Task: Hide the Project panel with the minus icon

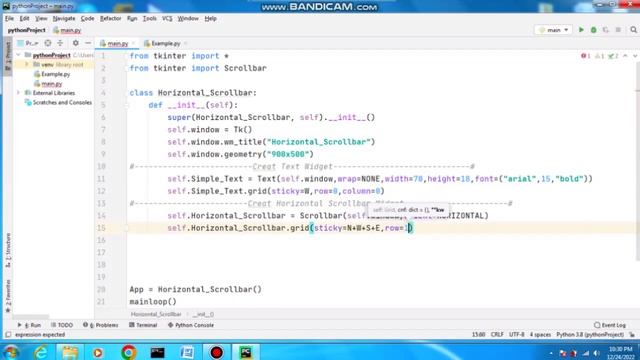Action: pyautogui.click(x=88, y=43)
